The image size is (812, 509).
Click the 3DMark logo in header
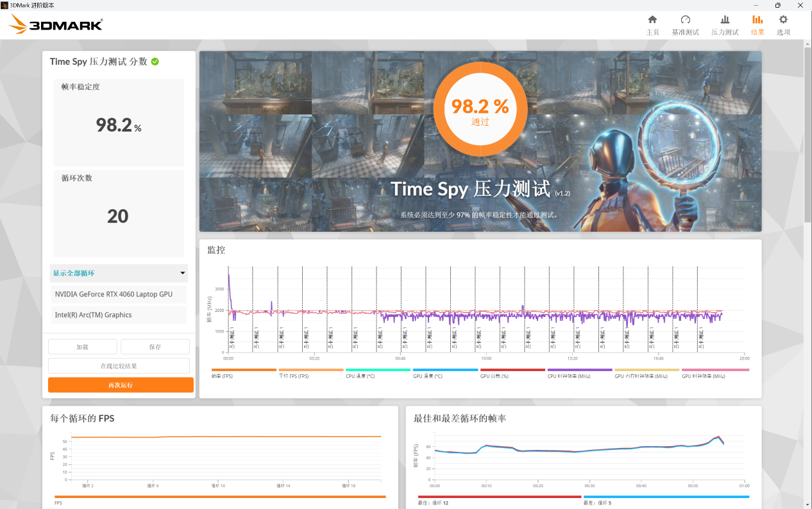click(x=56, y=25)
